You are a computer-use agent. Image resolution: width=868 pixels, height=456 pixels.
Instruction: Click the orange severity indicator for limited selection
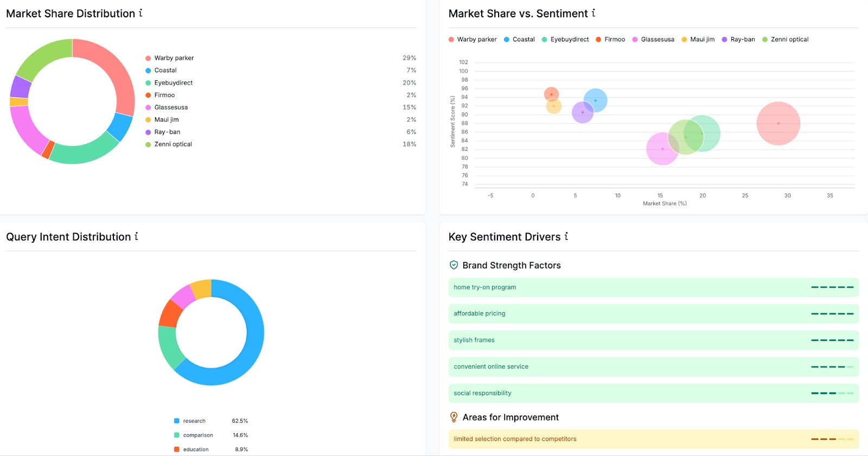pyautogui.click(x=832, y=439)
